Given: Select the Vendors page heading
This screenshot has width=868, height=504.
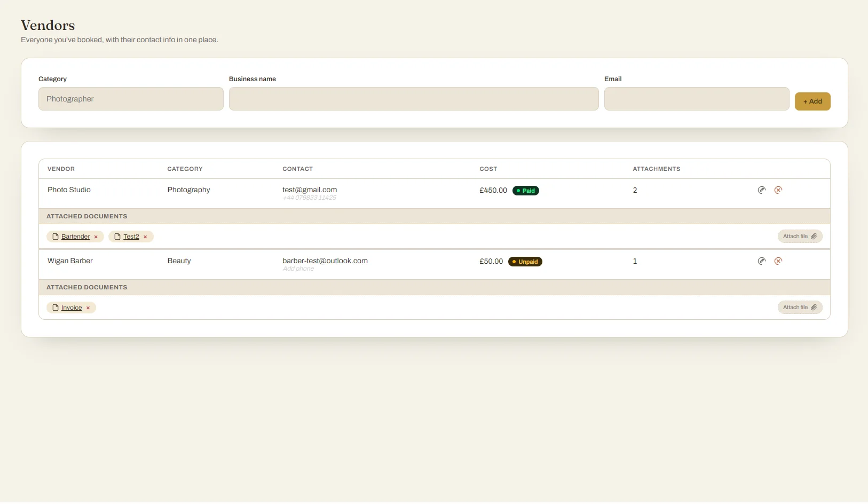Looking at the screenshot, I should click(x=48, y=25).
